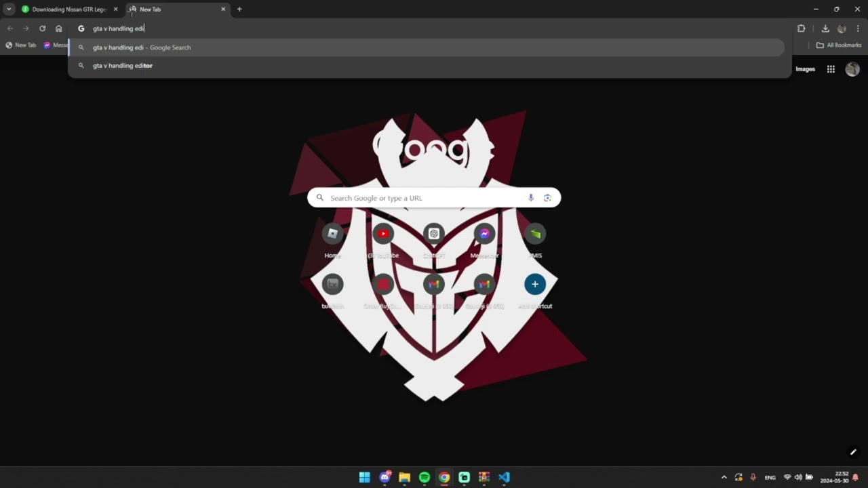868x488 pixels.
Task: Open Visual Studio Code from the taskbar
Action: click(x=504, y=477)
